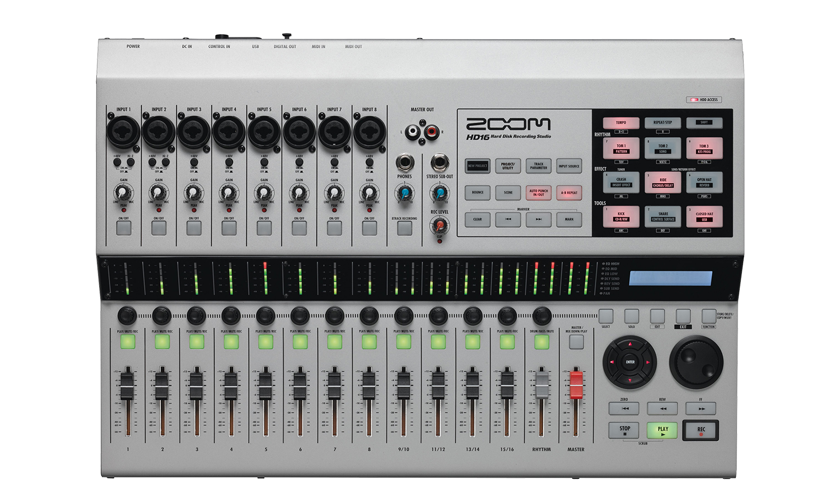The height and width of the screenshot is (504, 840).
Task: Activate the SOLO key
Action: (632, 316)
